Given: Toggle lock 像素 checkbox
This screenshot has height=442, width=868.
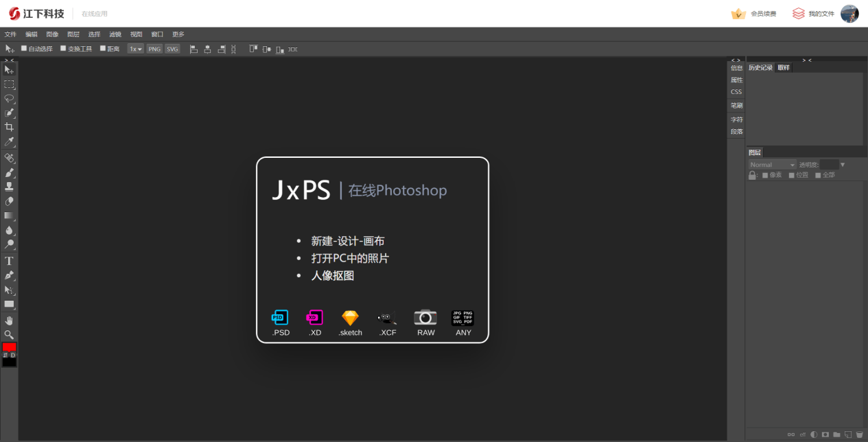Looking at the screenshot, I should pos(766,175).
